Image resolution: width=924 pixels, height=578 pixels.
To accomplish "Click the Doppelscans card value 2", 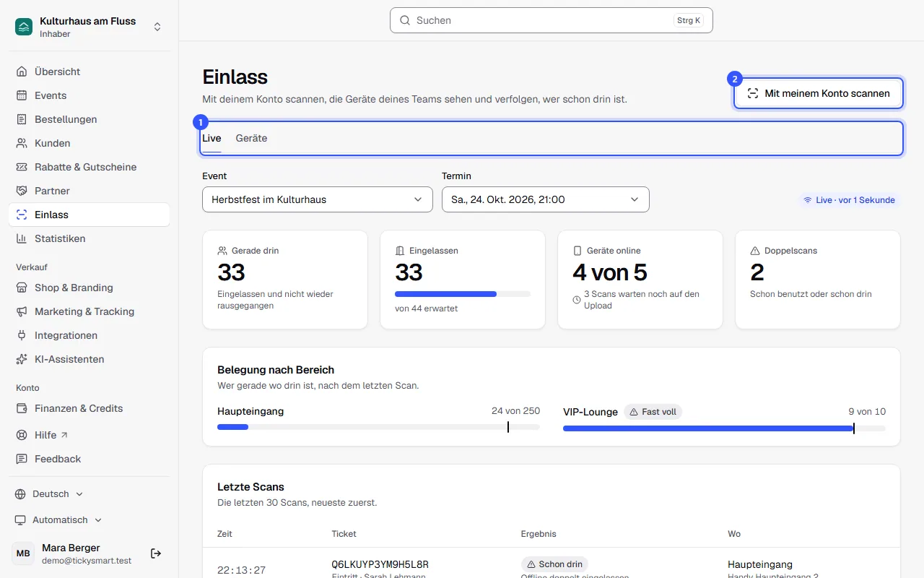I will [x=757, y=272].
